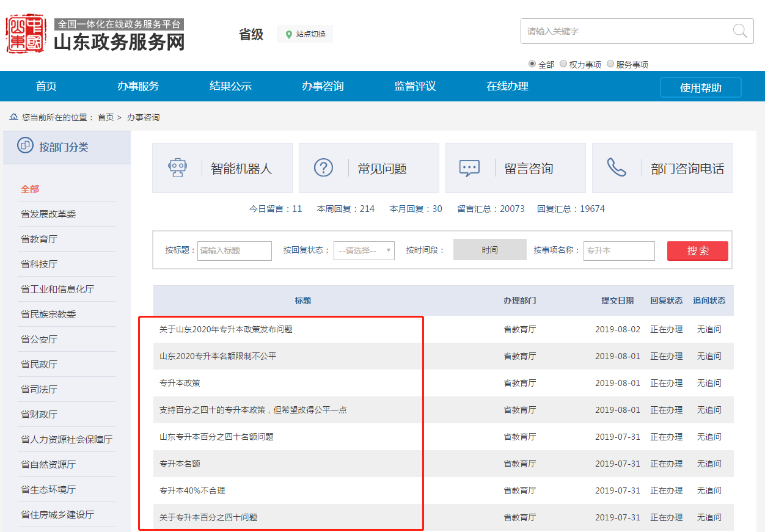Open the 站点切换 site switcher
Viewport: 765px width, 532px height.
(305, 34)
